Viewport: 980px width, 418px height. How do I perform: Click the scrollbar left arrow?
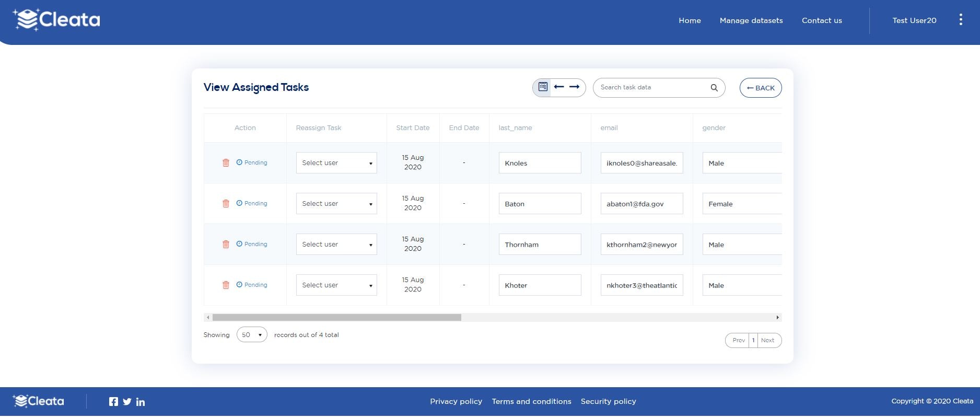208,317
